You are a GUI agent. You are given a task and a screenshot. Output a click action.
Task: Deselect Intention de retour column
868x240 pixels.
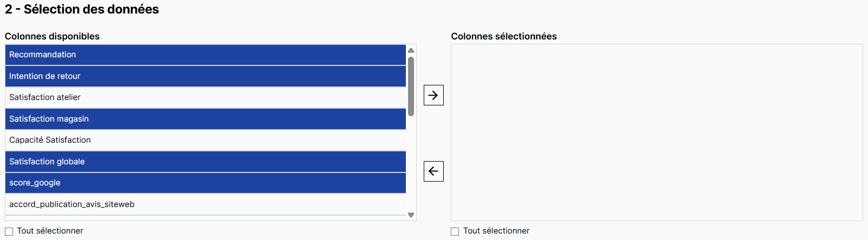click(x=206, y=76)
